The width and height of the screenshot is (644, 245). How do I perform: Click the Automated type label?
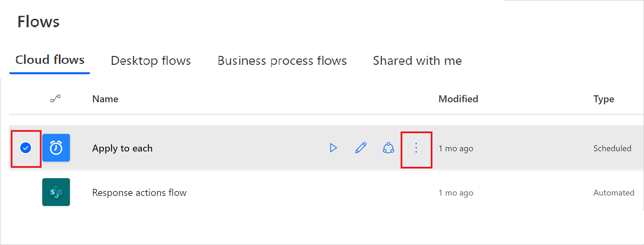coord(614,193)
